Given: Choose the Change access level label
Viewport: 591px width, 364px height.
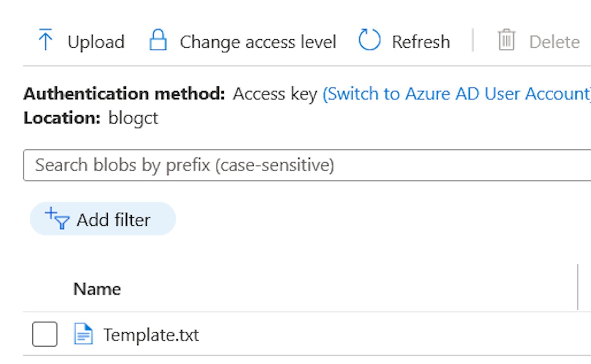Looking at the screenshot, I should tap(258, 42).
